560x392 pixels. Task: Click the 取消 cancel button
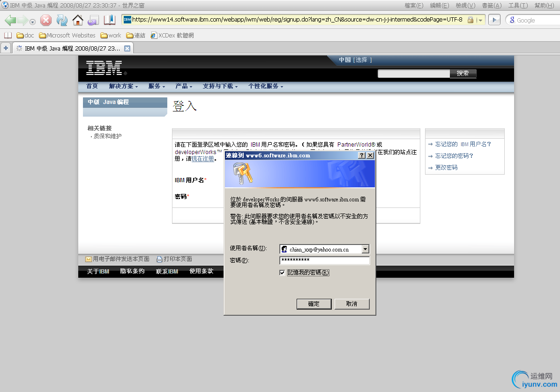[352, 304]
